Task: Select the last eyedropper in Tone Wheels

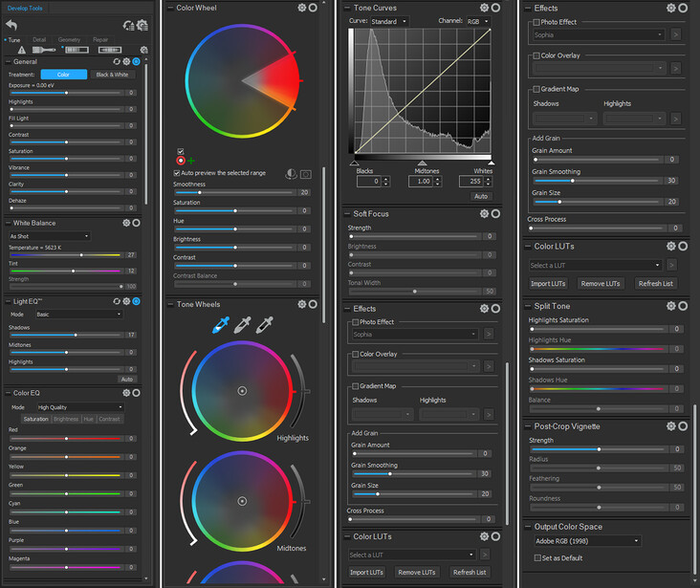Action: click(264, 325)
